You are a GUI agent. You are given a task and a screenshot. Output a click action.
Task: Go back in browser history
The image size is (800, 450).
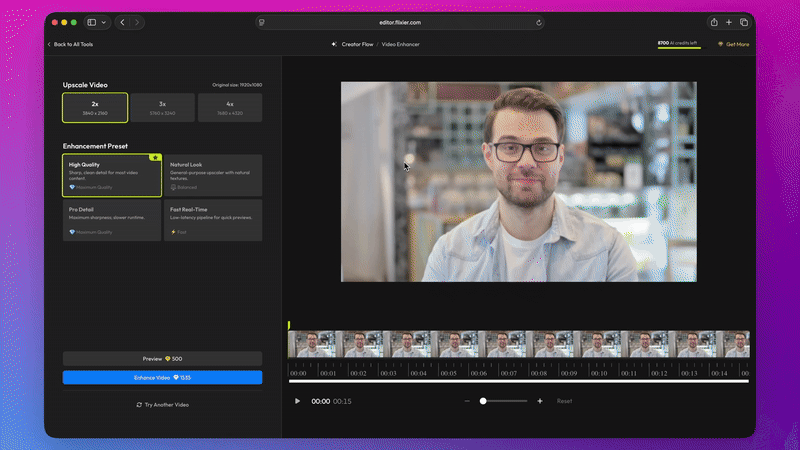123,22
